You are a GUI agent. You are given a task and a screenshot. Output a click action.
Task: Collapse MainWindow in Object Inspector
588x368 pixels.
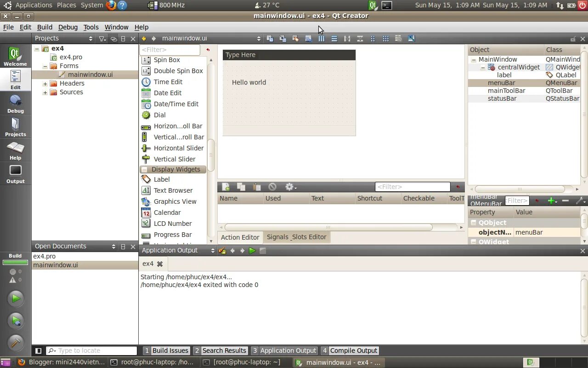(x=473, y=59)
